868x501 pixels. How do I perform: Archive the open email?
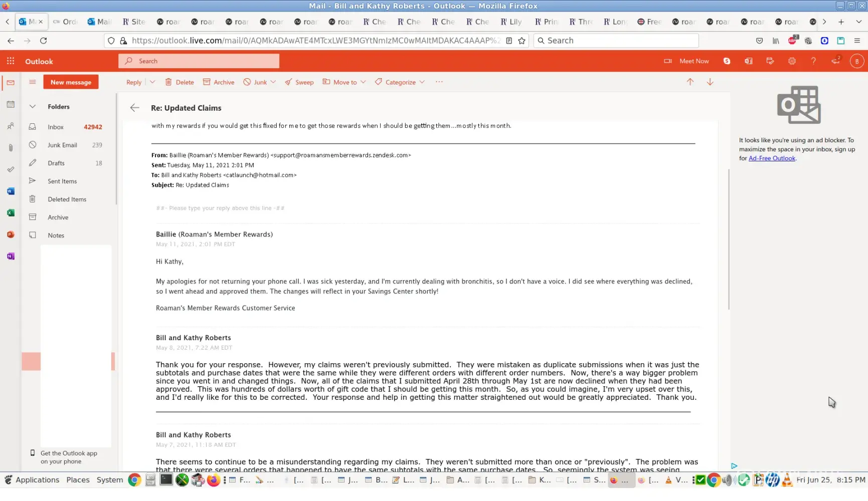tap(219, 82)
